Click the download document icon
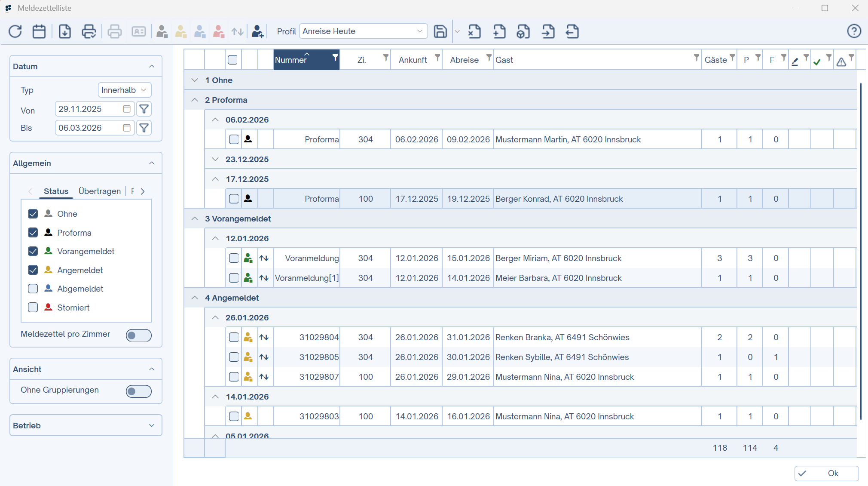Viewport: 868px width, 486px height. [x=65, y=31]
